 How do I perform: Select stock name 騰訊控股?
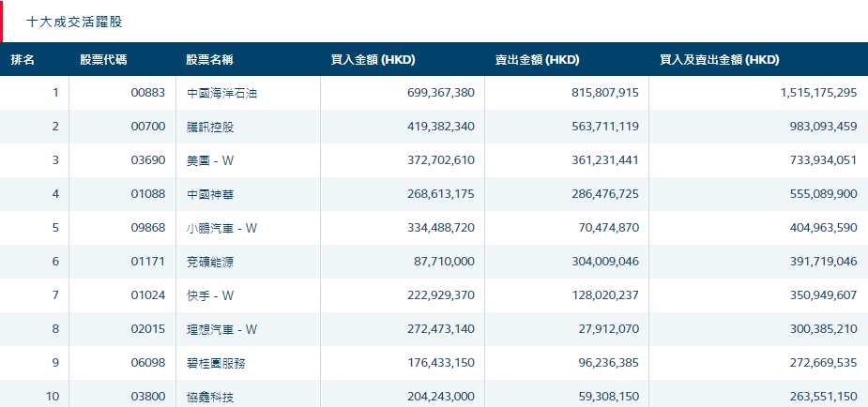pyautogui.click(x=210, y=127)
